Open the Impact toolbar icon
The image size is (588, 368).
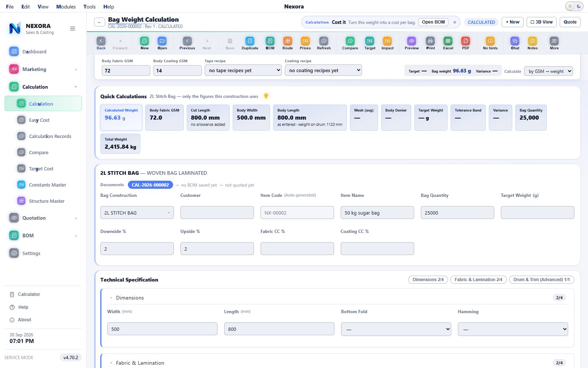coord(387,43)
